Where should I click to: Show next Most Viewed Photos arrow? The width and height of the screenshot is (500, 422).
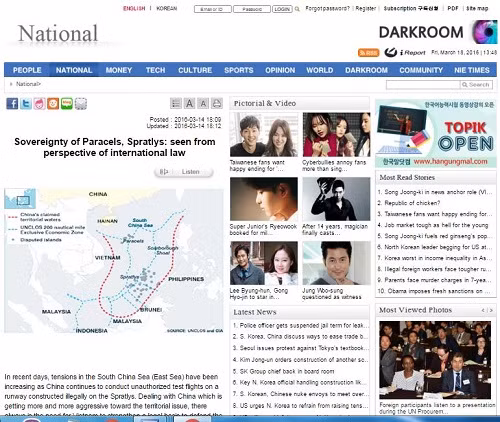(x=491, y=310)
